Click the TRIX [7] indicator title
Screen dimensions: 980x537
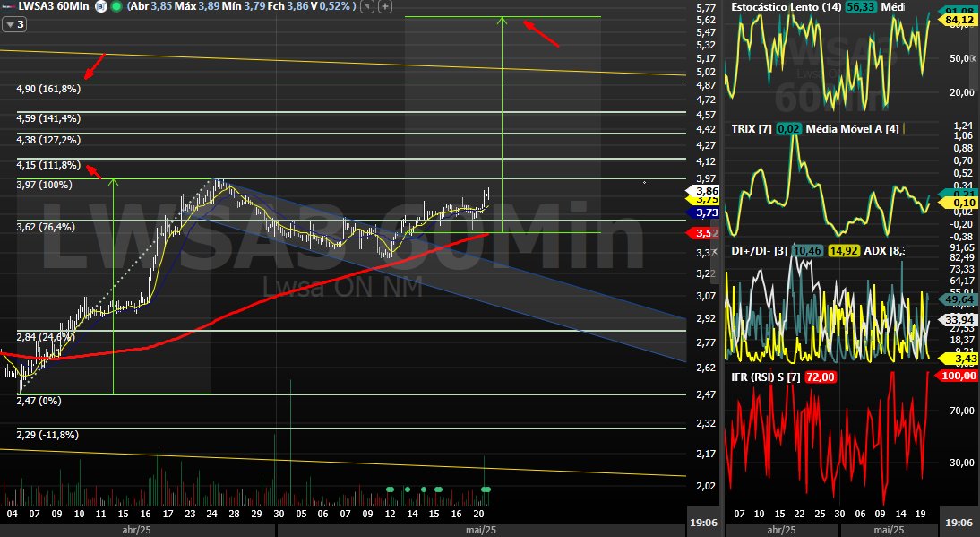click(x=752, y=129)
